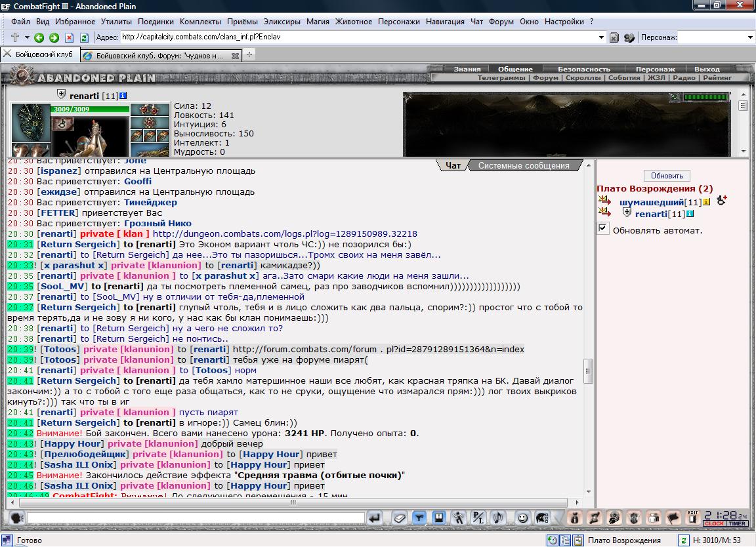Open info icon next to шумашедший[11]
The width and height of the screenshot is (756, 547).
coord(706,203)
